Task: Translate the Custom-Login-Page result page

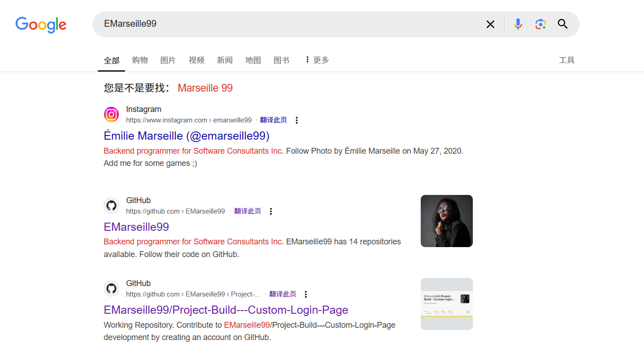Action: pyautogui.click(x=283, y=294)
